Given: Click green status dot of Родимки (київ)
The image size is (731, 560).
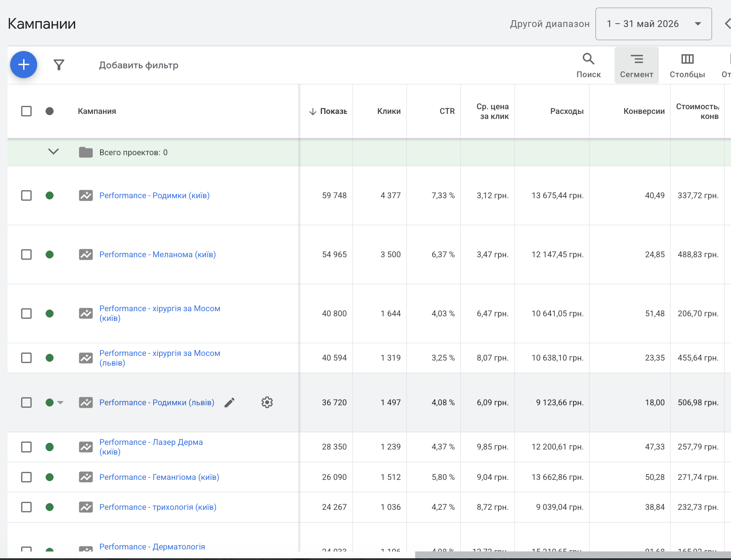Looking at the screenshot, I should point(49,195).
